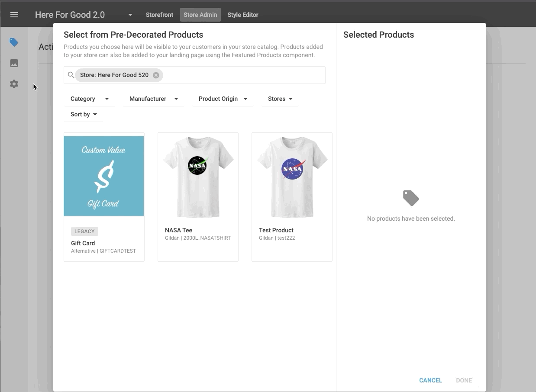Viewport: 536px width, 392px height.
Task: Open the Manufacturer filter dropdown
Action: click(x=154, y=99)
